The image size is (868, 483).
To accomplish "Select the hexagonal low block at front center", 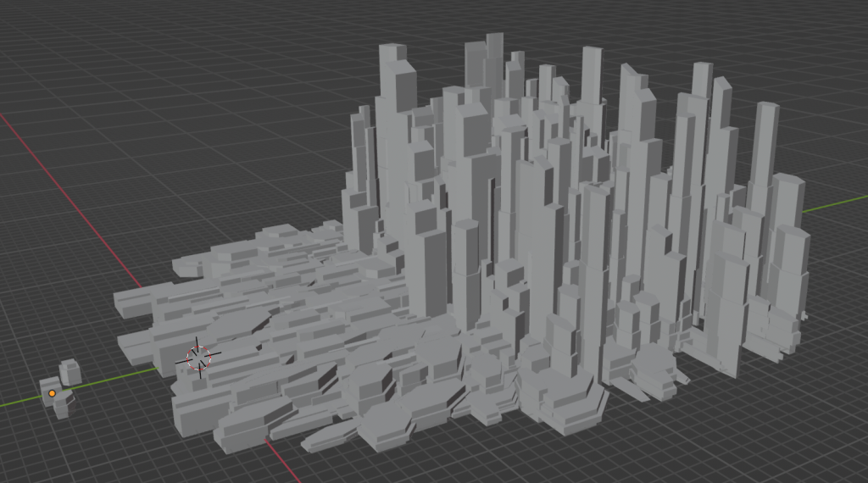I will [x=383, y=428].
